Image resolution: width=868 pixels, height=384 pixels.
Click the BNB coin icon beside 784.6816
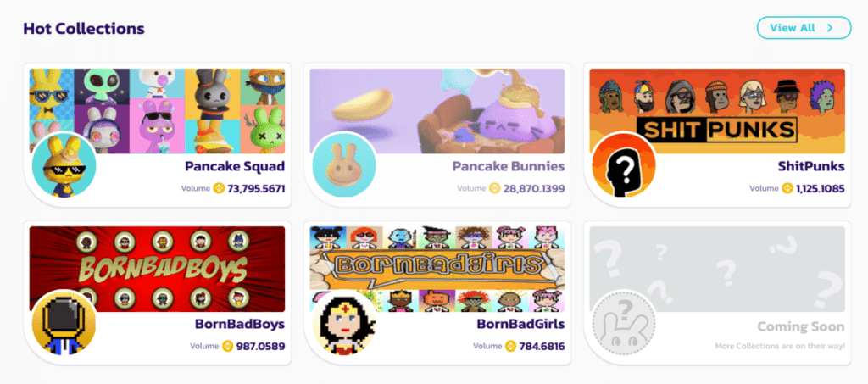click(x=510, y=347)
